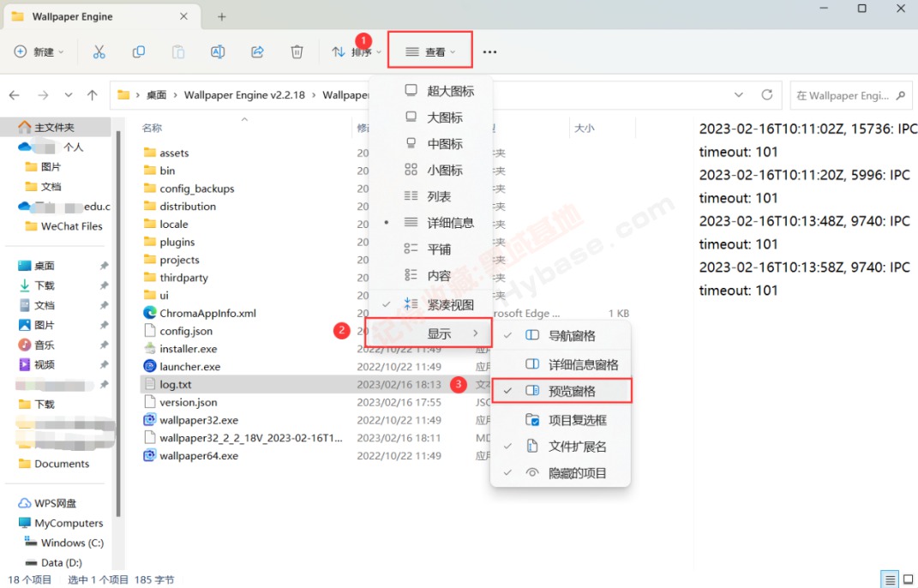
Task: Select 列表 list view mode
Action: point(431,196)
